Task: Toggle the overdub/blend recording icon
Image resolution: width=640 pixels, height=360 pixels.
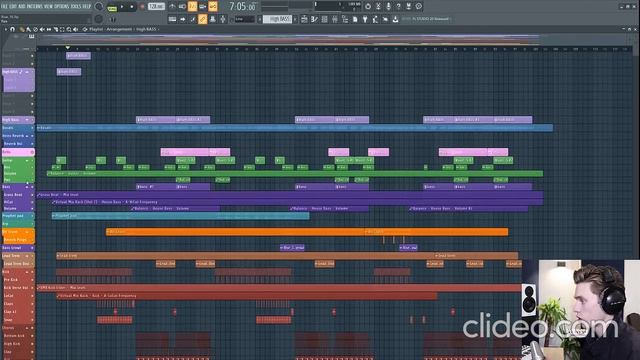Action: tap(202, 6)
